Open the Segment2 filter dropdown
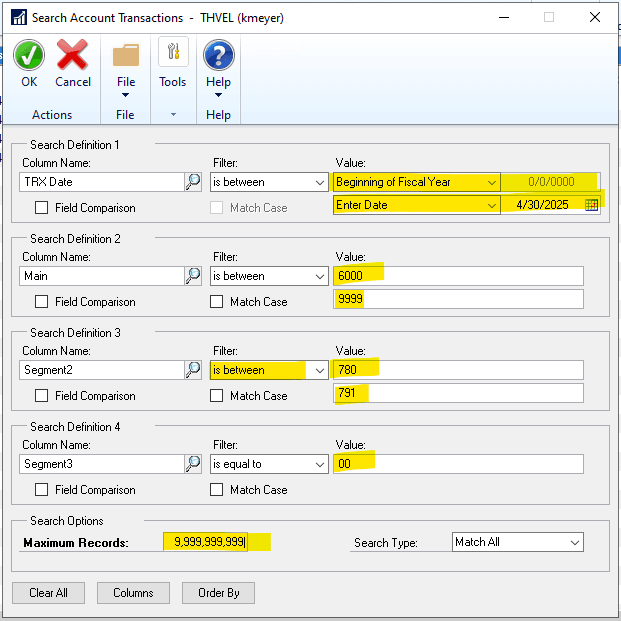 click(269, 370)
